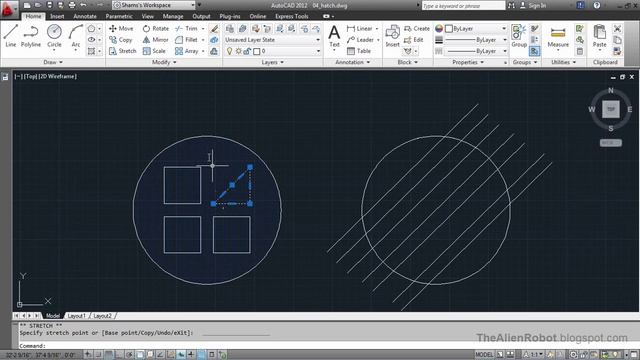640x360 pixels.
Task: Click the MODEL status bar button
Action: pyautogui.click(x=484, y=355)
